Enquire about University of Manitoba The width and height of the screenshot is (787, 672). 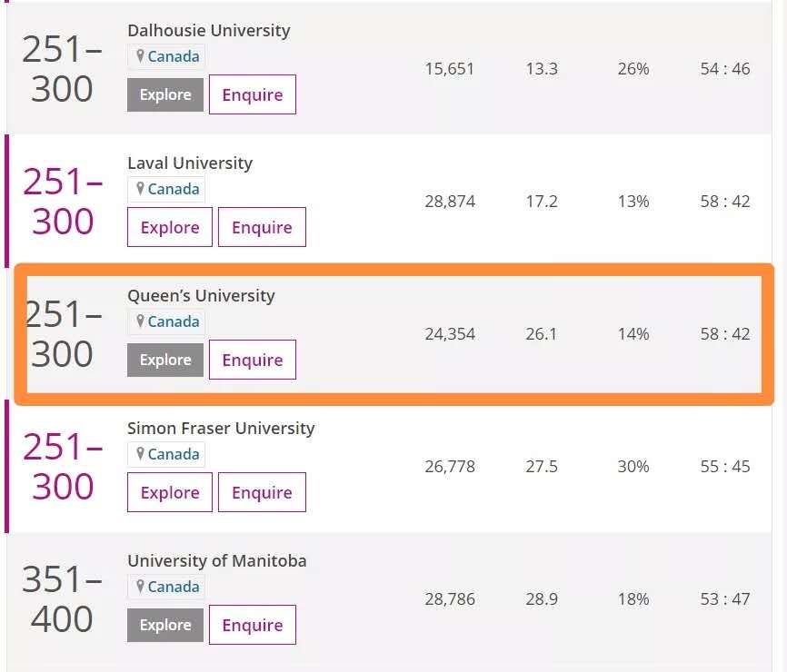coord(253,625)
